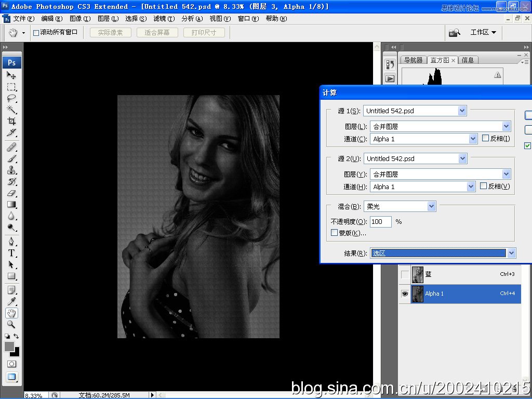Screen dimensions: 532x399
Task: Select the Notes tool
Action: click(x=11, y=290)
